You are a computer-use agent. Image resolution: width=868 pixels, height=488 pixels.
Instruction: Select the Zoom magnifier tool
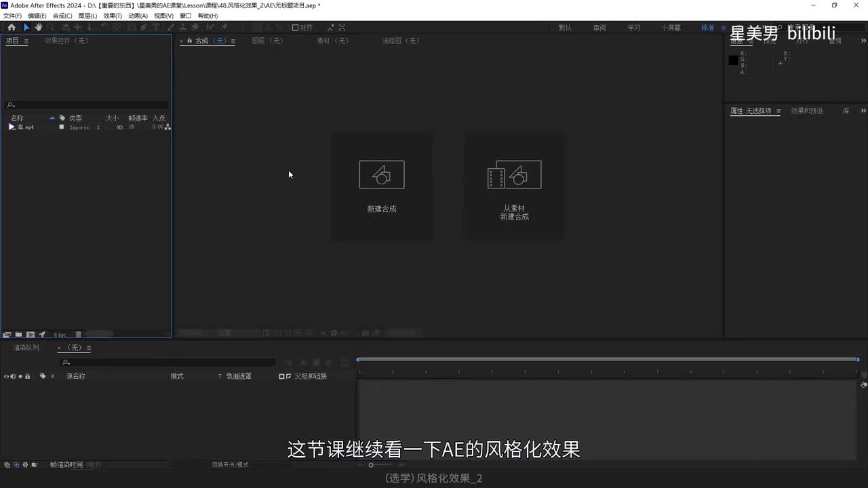tap(51, 27)
